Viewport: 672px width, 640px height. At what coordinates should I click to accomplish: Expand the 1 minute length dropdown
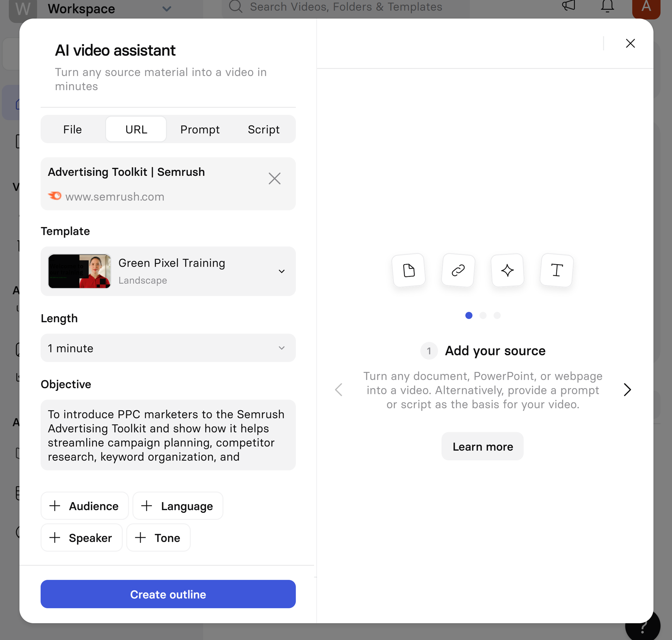tap(168, 348)
